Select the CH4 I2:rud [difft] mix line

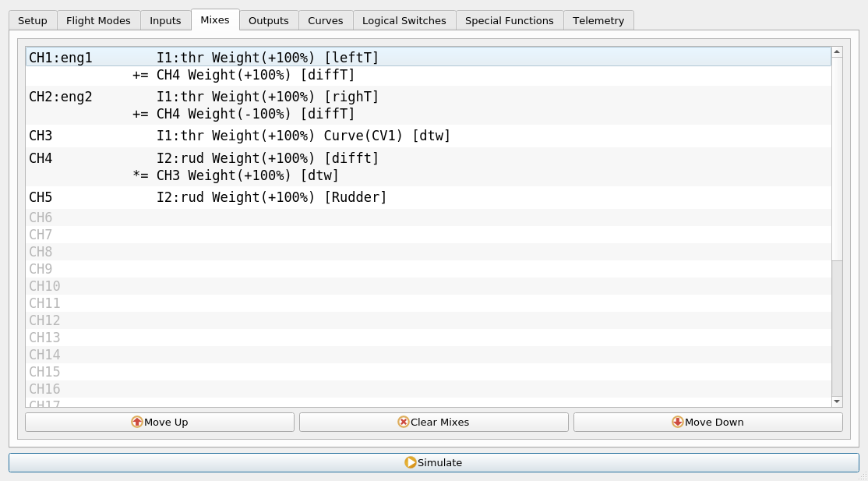pos(429,158)
